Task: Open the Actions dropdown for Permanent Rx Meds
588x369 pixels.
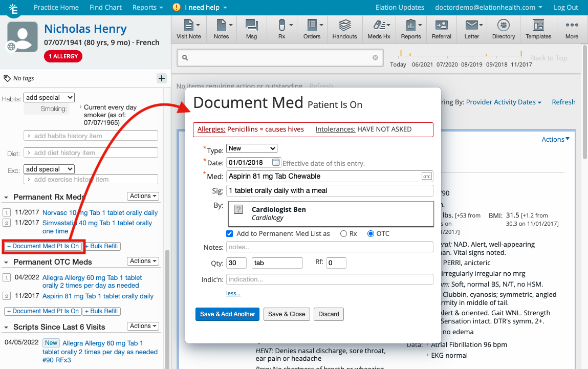Action: (143, 196)
